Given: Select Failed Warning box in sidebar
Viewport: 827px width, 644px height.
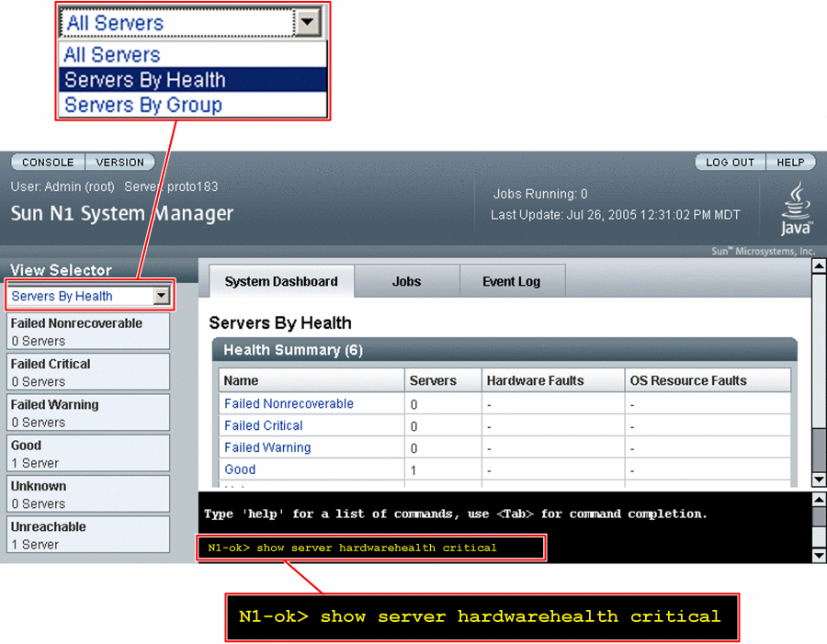Looking at the screenshot, I should pos(88,412).
